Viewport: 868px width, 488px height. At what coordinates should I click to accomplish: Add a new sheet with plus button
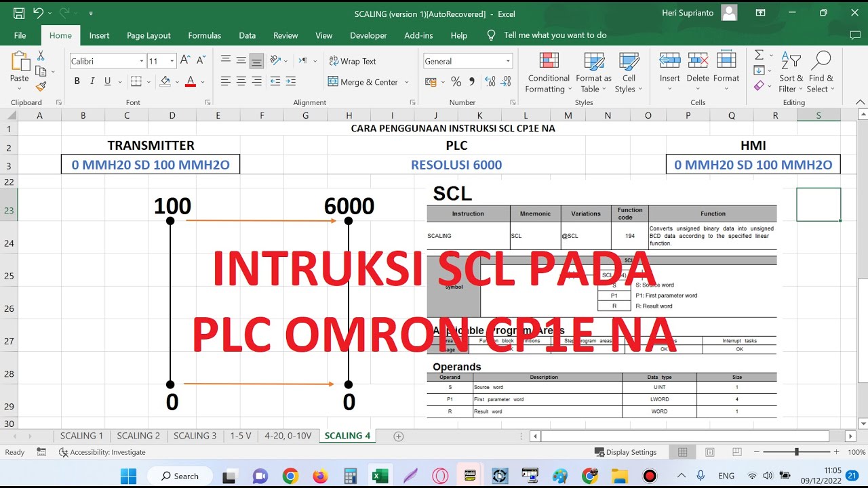(x=399, y=436)
